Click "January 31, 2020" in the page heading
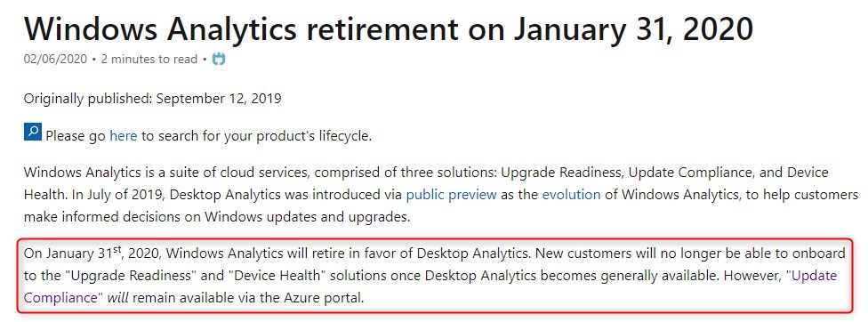The width and height of the screenshot is (868, 322). 632,28
